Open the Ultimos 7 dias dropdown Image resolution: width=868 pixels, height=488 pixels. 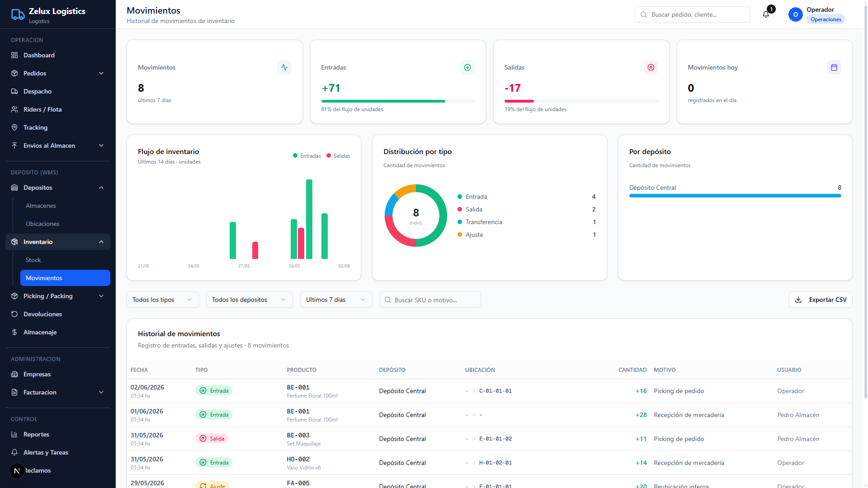[336, 300]
